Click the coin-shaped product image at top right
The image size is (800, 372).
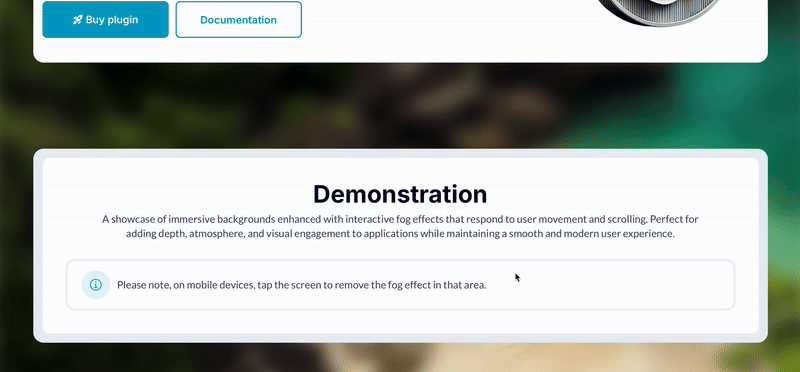659,13
